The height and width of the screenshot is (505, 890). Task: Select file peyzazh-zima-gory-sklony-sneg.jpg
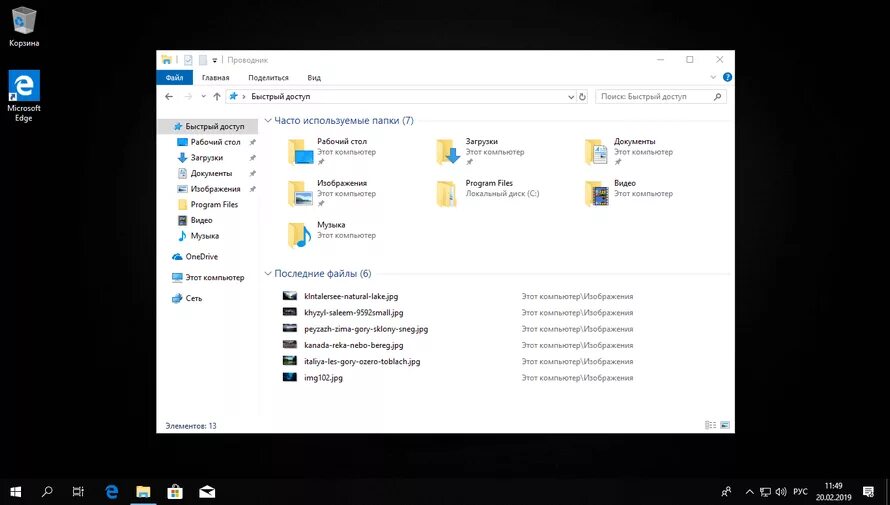coord(366,329)
